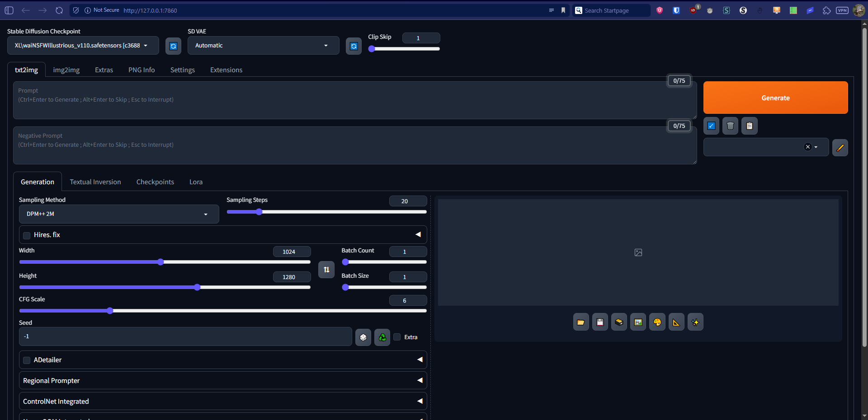Open the images output folder
Screen dimensions: 868x420
click(x=581, y=322)
